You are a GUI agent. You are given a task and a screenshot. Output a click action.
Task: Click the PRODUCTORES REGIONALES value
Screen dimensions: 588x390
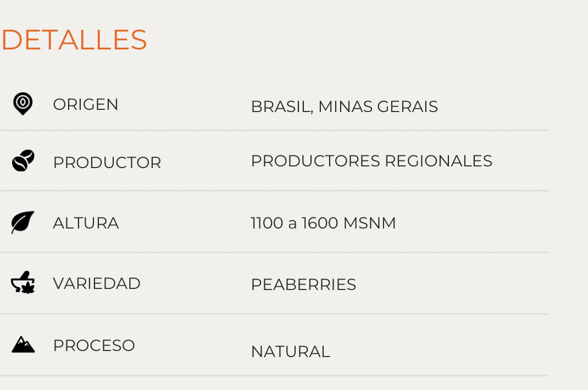coord(371,161)
